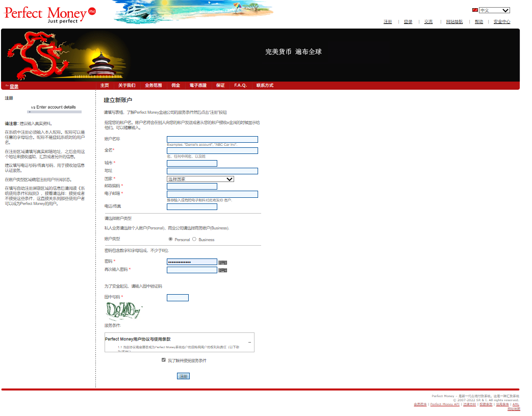
Task: Click the 使用条件 footer link
Action: pos(502,404)
